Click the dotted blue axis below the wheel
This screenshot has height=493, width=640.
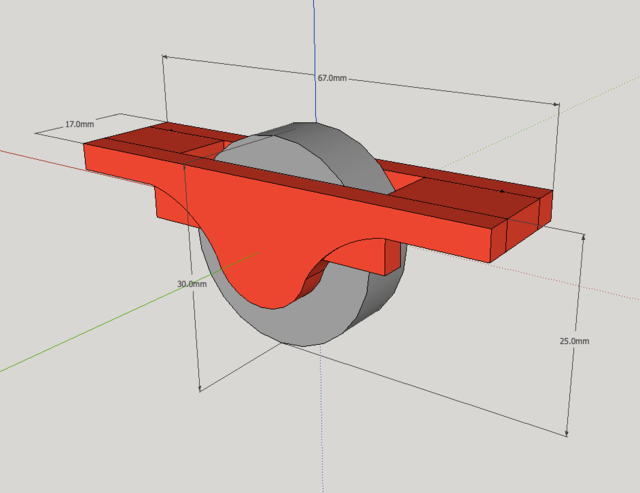pyautogui.click(x=322, y=420)
